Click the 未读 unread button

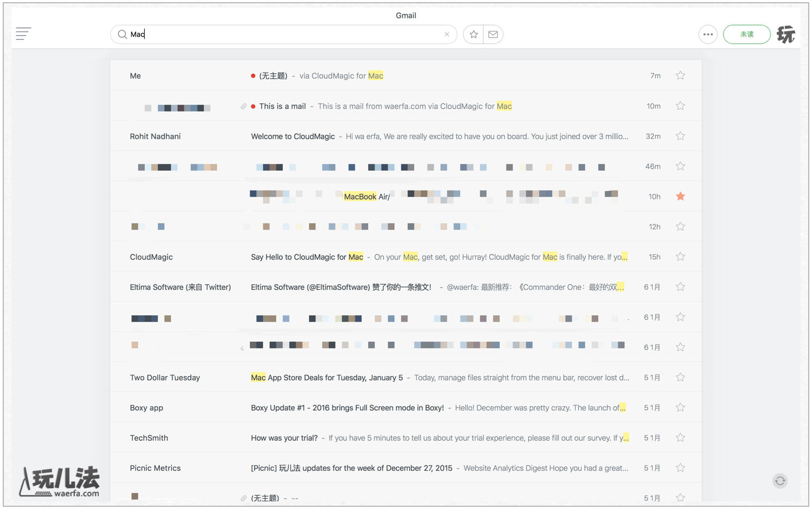[747, 34]
